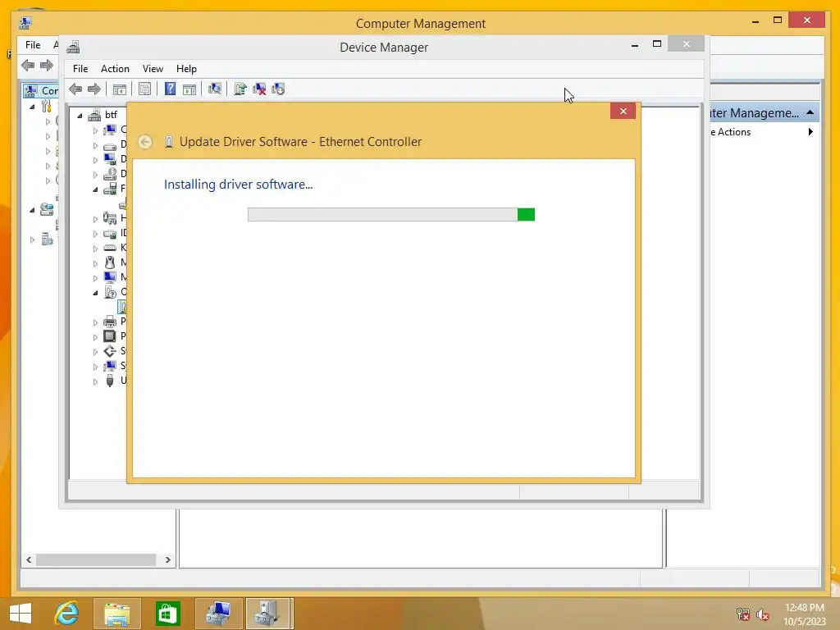840x630 pixels.
Task: Select the Sound controllers diamond-shaped icon
Action: click(110, 351)
